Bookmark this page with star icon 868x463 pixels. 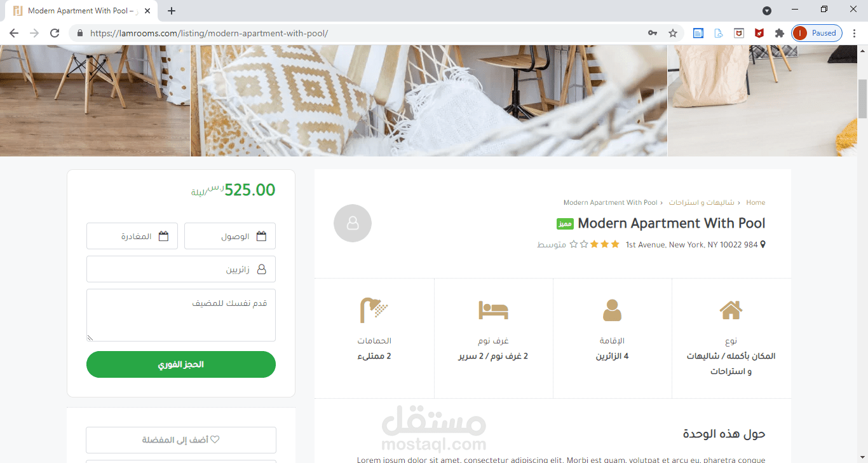[673, 33]
